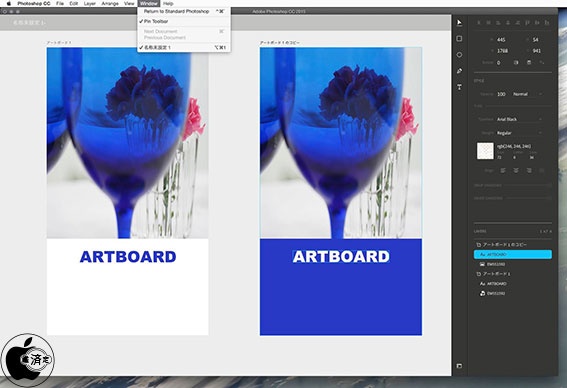Click the height field 941

pyautogui.click(x=537, y=51)
